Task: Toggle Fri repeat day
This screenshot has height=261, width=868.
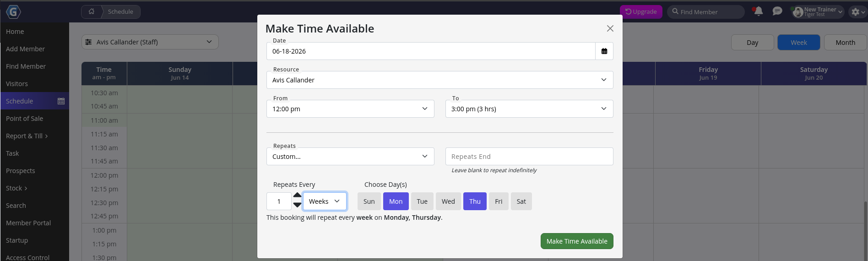Action: 499,201
